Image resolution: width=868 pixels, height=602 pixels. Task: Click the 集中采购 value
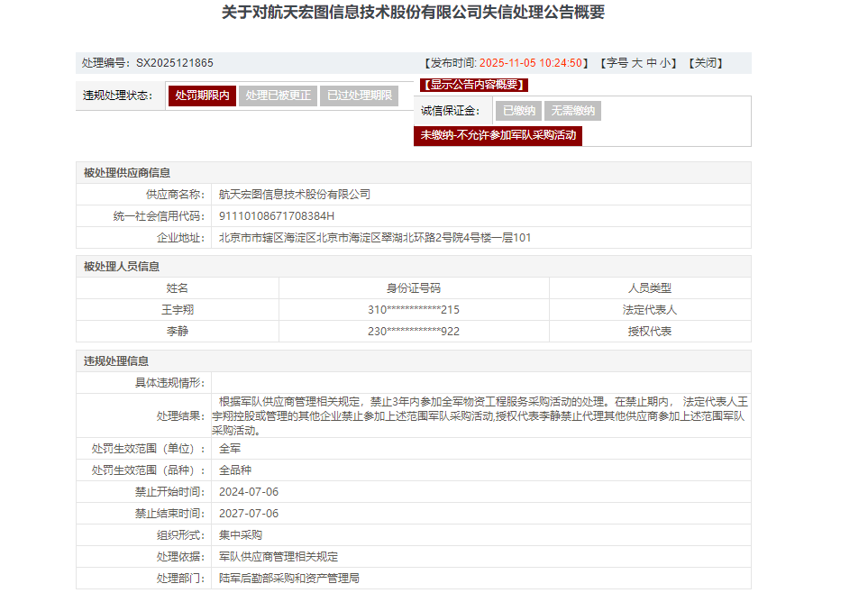tap(241, 534)
